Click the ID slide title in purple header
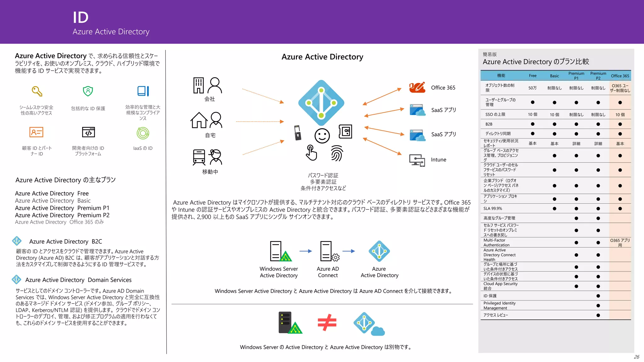Image resolution: width=644 pixels, height=362 pixels. click(x=80, y=17)
